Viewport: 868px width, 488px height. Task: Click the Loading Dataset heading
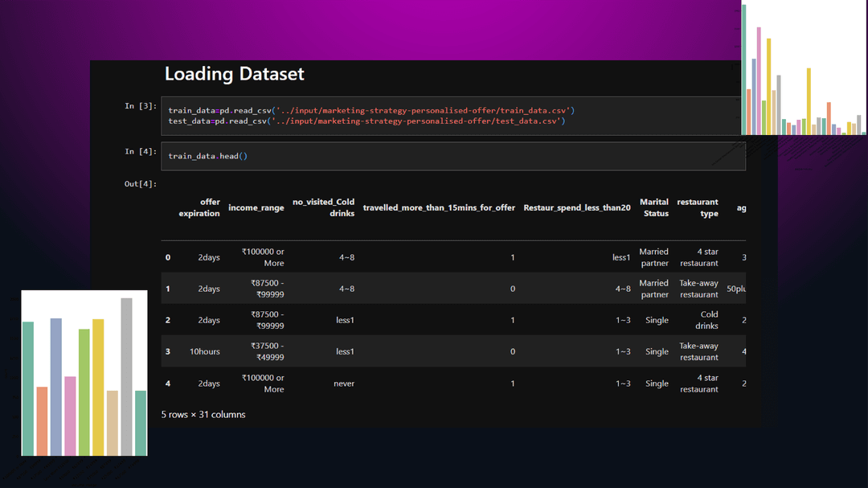point(234,74)
